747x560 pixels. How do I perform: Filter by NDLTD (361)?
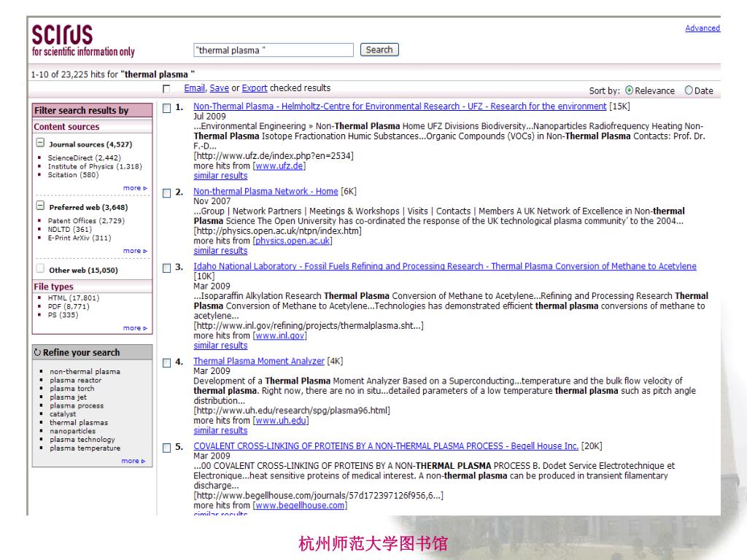[70, 229]
